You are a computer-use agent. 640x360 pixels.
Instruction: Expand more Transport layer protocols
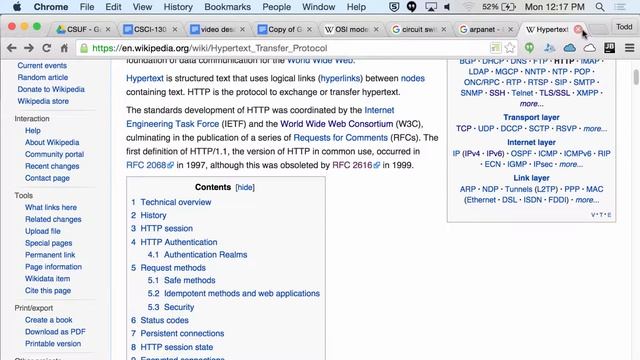(x=595, y=129)
